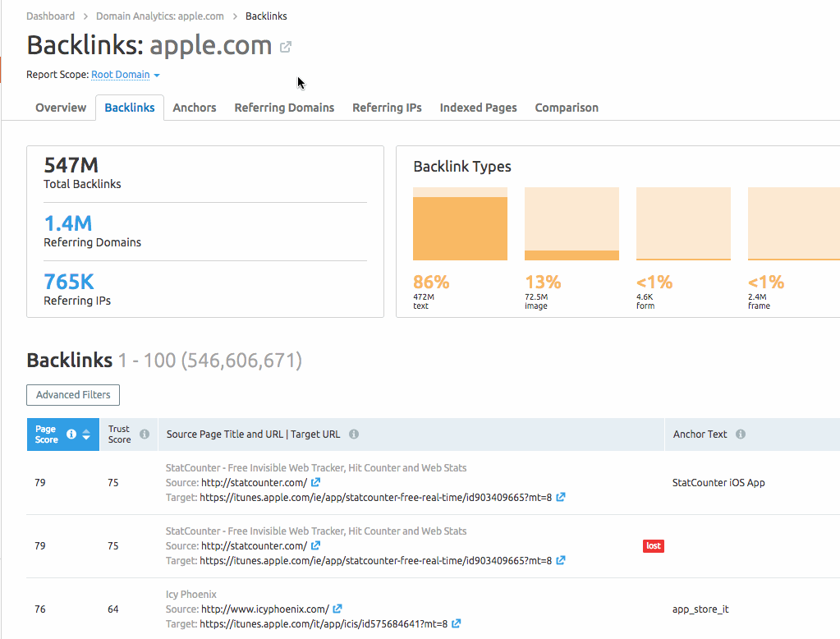
Task: Open icyphoenix.com source external link icon
Action: (x=338, y=609)
